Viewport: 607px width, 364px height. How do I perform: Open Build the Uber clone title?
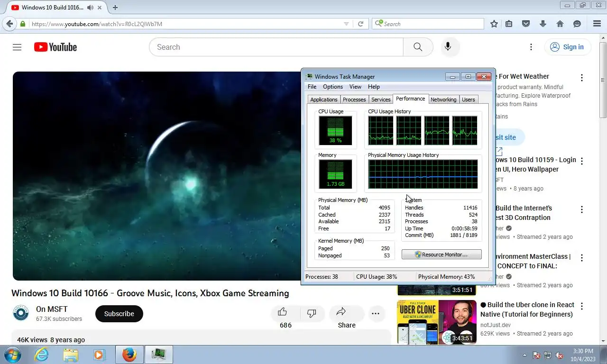(527, 309)
